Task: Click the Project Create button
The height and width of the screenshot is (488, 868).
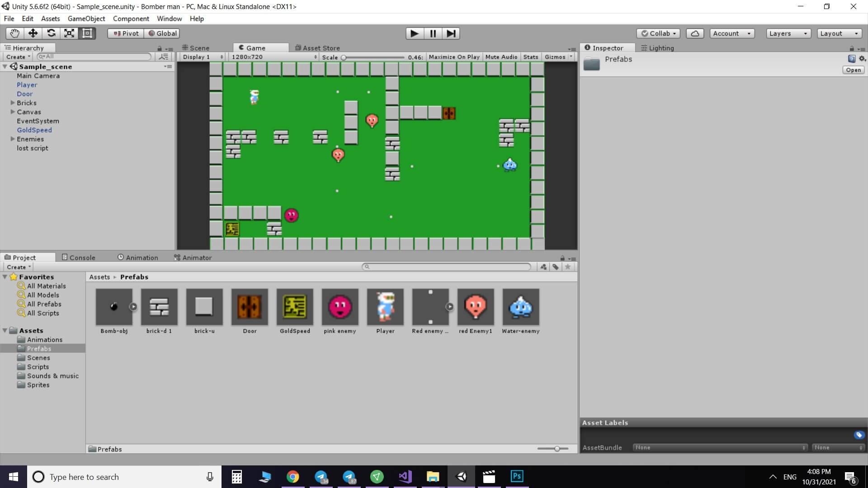Action: pos(19,267)
